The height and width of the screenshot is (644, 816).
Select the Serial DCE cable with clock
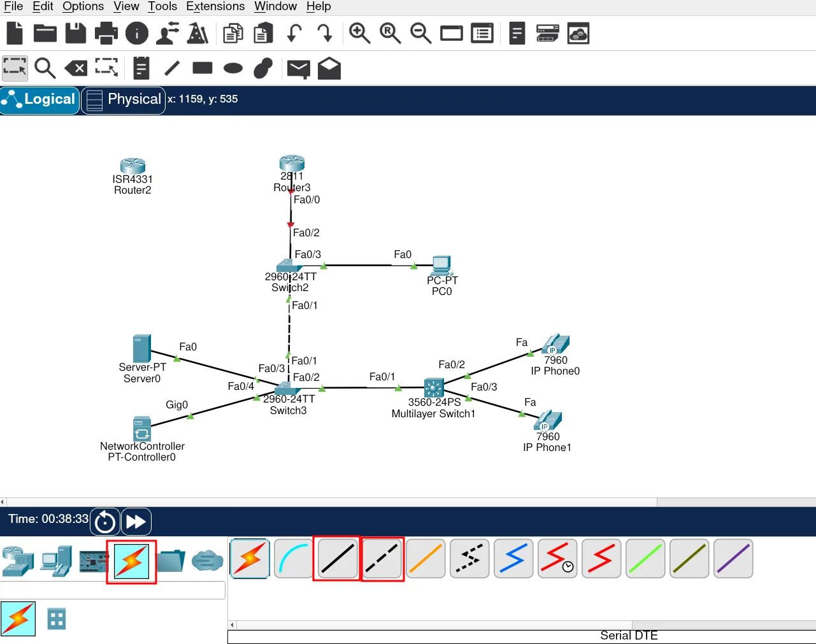coord(557,559)
